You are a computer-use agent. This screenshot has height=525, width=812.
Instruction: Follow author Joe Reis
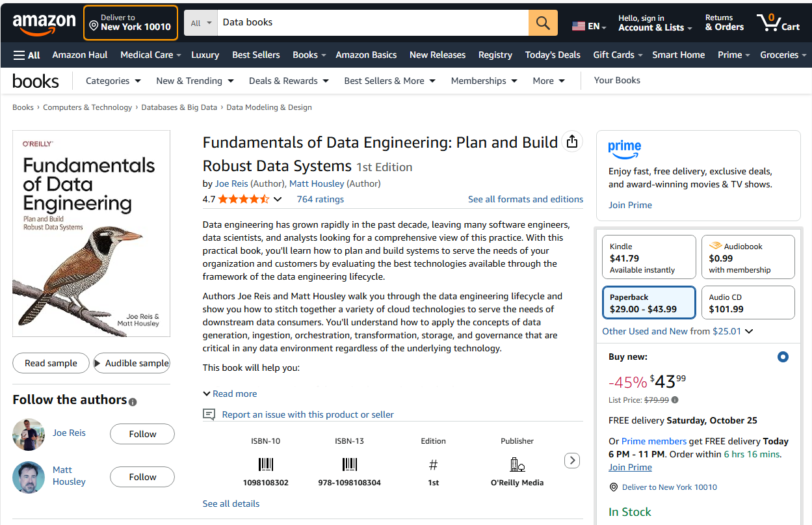coord(142,434)
